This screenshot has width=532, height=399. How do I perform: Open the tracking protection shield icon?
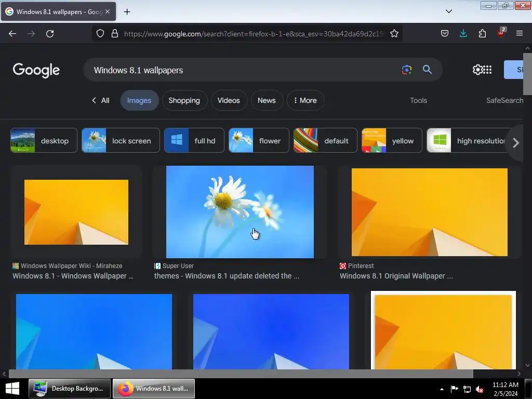(100, 33)
